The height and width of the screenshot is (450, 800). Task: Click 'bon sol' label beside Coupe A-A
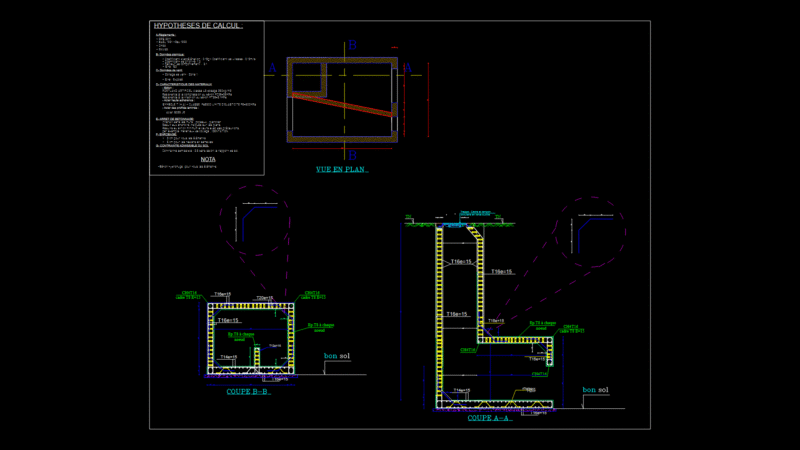tap(595, 390)
